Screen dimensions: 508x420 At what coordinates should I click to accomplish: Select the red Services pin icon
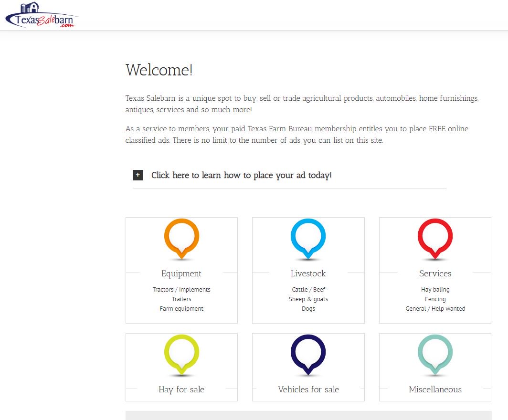coord(435,239)
